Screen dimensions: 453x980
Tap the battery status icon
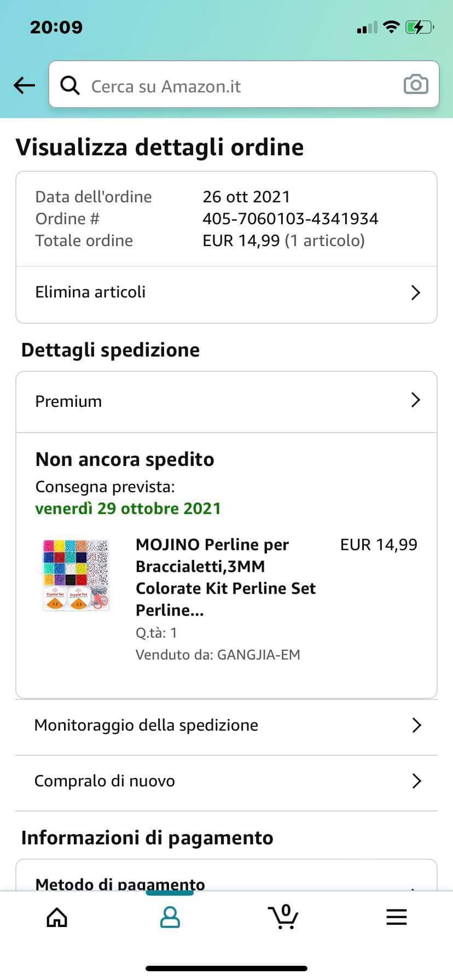point(419,27)
